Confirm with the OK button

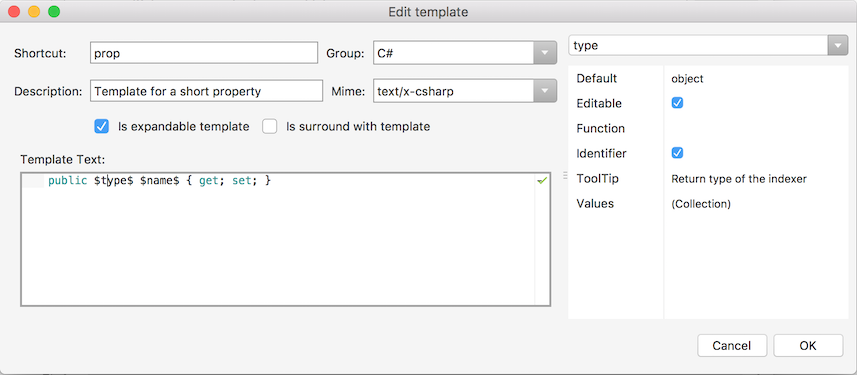click(808, 345)
